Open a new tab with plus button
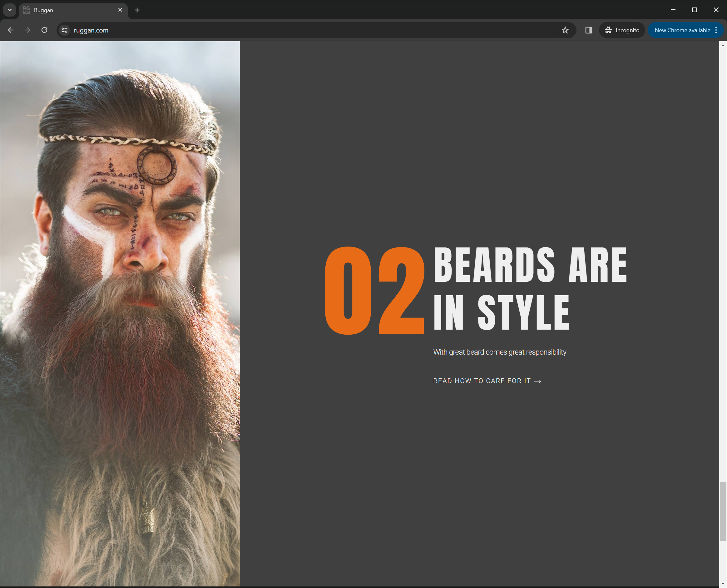Viewport: 727px width, 588px height. tap(137, 10)
